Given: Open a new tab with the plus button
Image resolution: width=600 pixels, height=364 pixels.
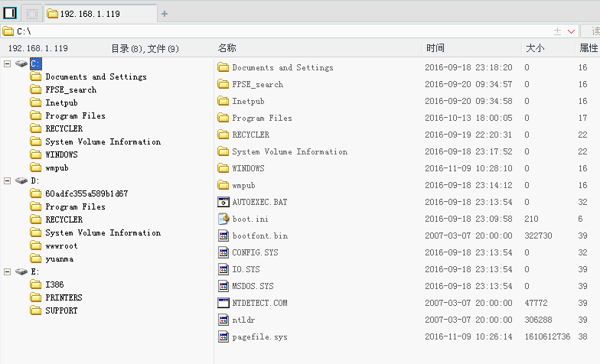Looking at the screenshot, I should (165, 14).
